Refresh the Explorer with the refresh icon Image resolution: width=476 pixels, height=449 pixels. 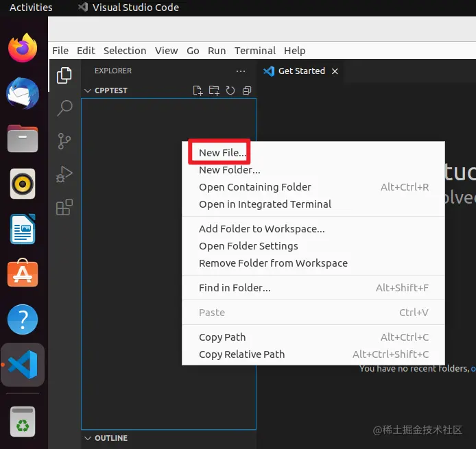(230, 90)
